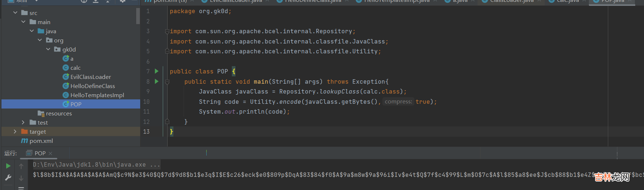Open the EvilClassLoader class in the tree
The height and width of the screenshot is (190, 644).
click(90, 77)
